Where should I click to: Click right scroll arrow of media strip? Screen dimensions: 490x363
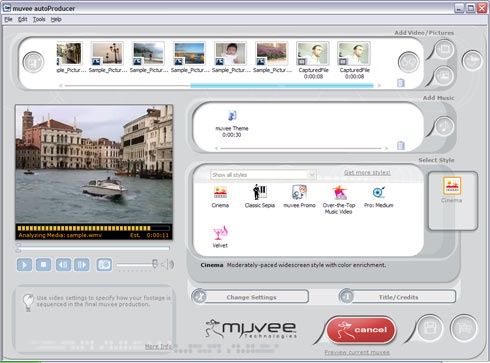pos(379,86)
